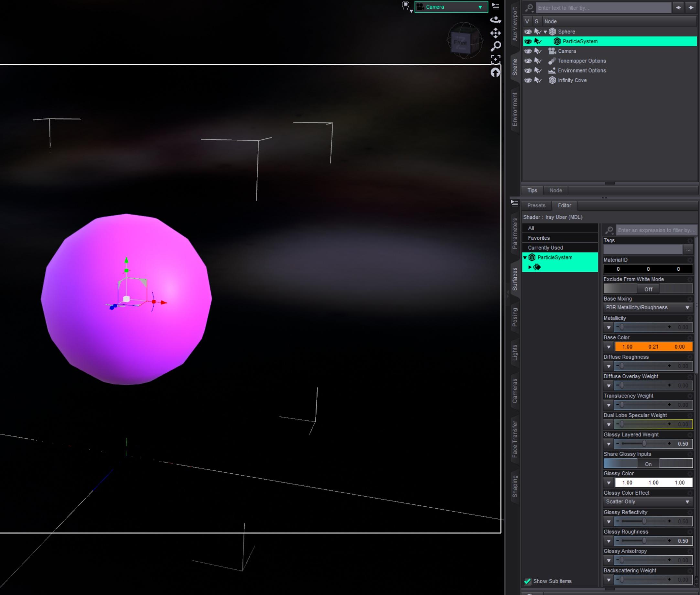
Task: Select Currently Used filter
Action: pos(545,248)
